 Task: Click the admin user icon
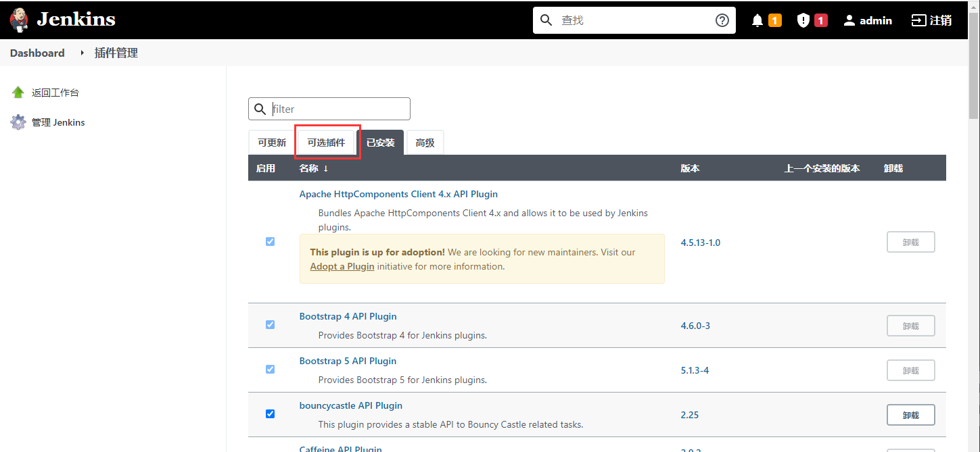click(849, 21)
